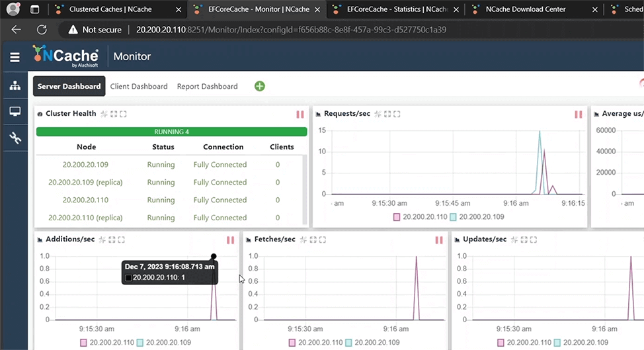Viewport: 644px width, 350px height.
Task: Close the EFCoreCache Monitor browser tab
Action: pyautogui.click(x=317, y=9)
